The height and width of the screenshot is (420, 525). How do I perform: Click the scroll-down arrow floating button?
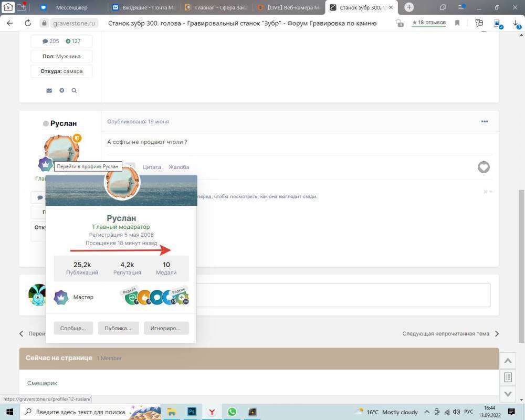(508, 394)
